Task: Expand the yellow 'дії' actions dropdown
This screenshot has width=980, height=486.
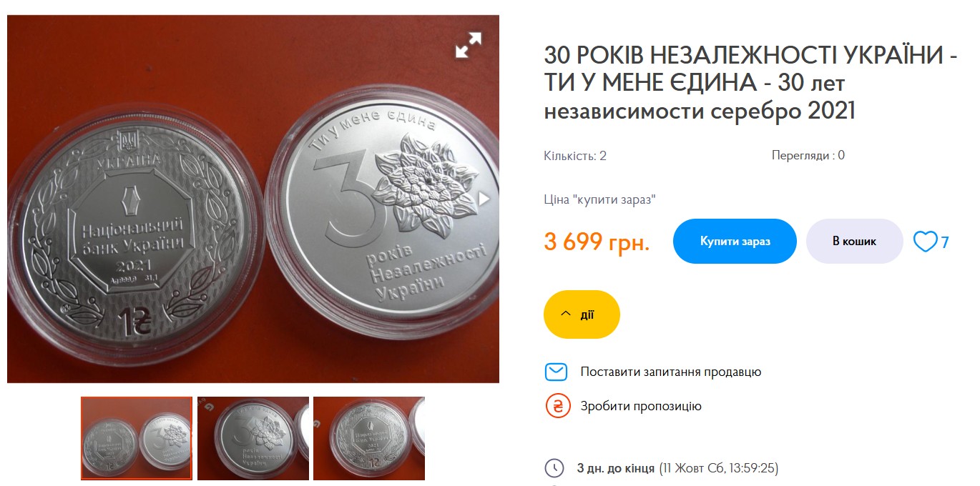Action: tap(582, 314)
